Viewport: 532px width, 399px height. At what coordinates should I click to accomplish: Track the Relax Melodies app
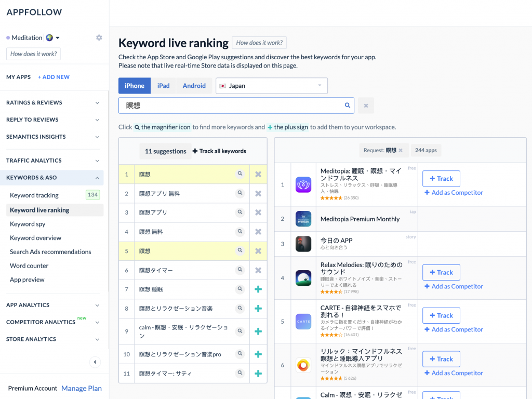pos(441,272)
